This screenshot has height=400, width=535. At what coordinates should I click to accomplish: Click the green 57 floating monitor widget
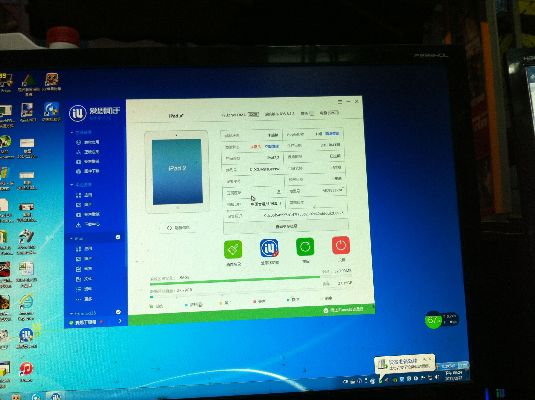[433, 320]
